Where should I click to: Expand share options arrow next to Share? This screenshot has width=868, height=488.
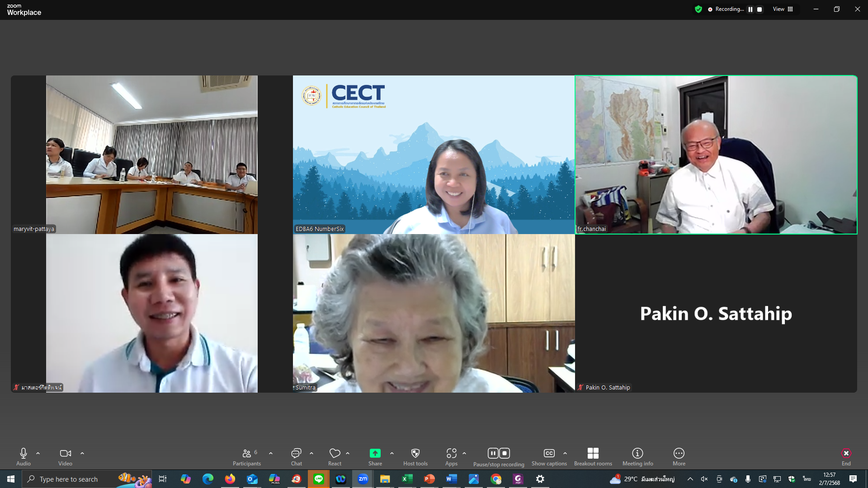(x=392, y=453)
